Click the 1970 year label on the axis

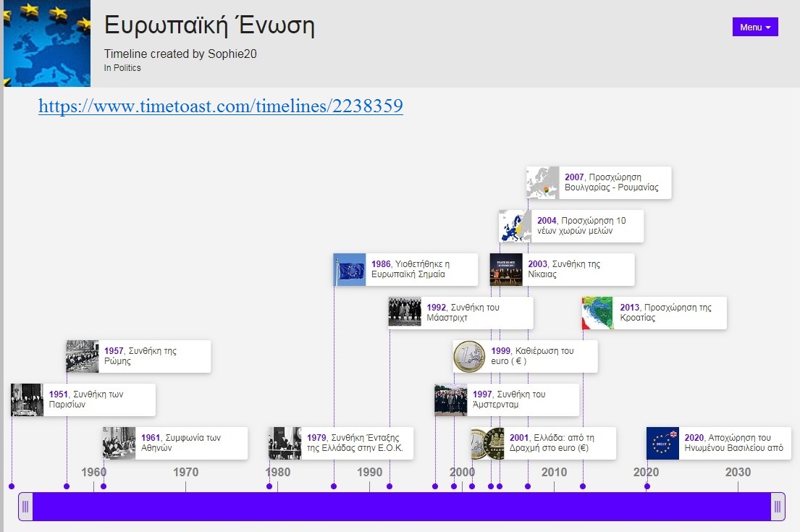(x=186, y=473)
